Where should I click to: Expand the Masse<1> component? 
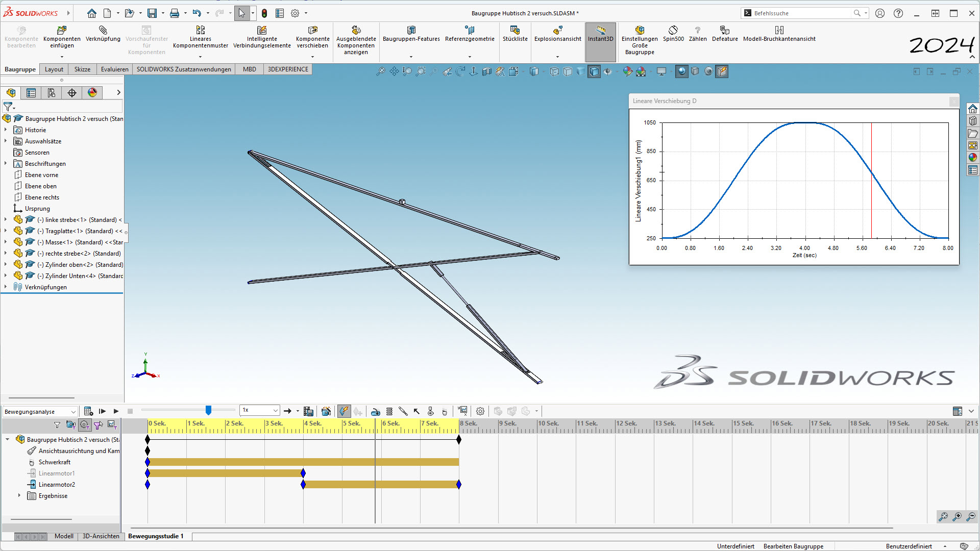6,242
